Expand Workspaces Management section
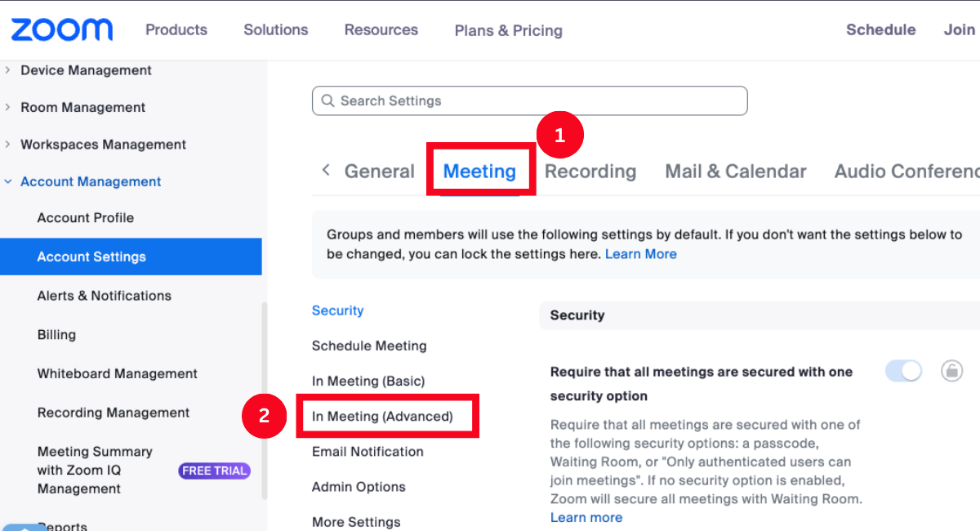Viewport: 980px width, 531px height. coord(8,145)
